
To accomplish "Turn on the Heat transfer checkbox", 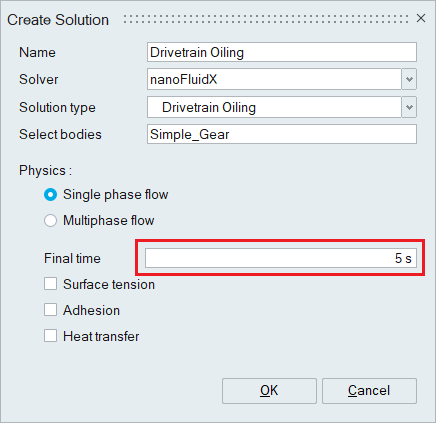I will tap(50, 336).
